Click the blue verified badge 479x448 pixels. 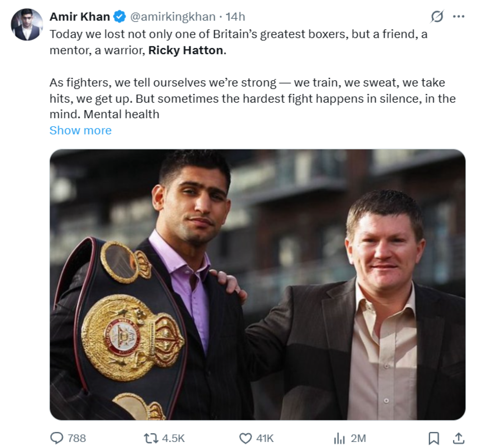(x=120, y=17)
